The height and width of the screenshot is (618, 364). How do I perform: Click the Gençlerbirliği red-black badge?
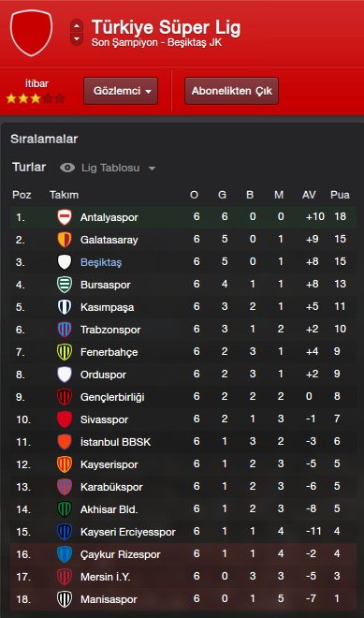[65, 397]
